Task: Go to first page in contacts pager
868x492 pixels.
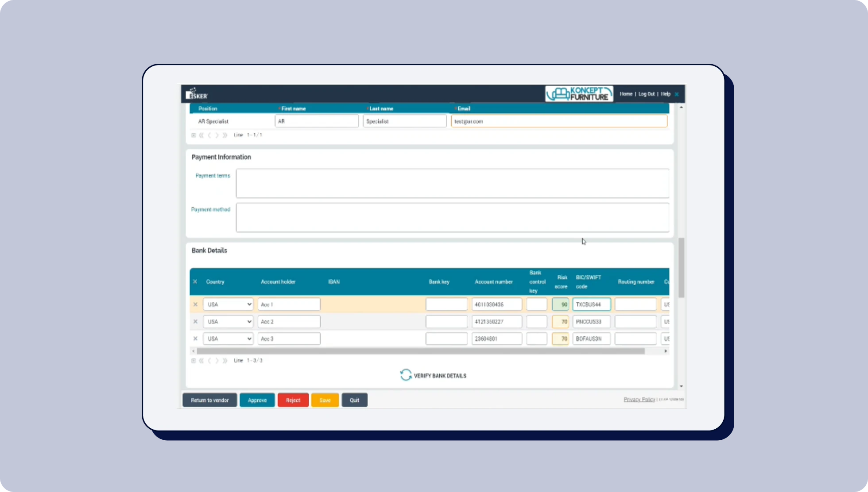Action: [201, 135]
